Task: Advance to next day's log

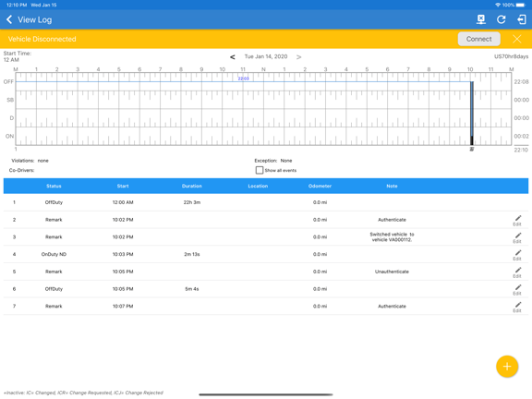Action: (298, 57)
